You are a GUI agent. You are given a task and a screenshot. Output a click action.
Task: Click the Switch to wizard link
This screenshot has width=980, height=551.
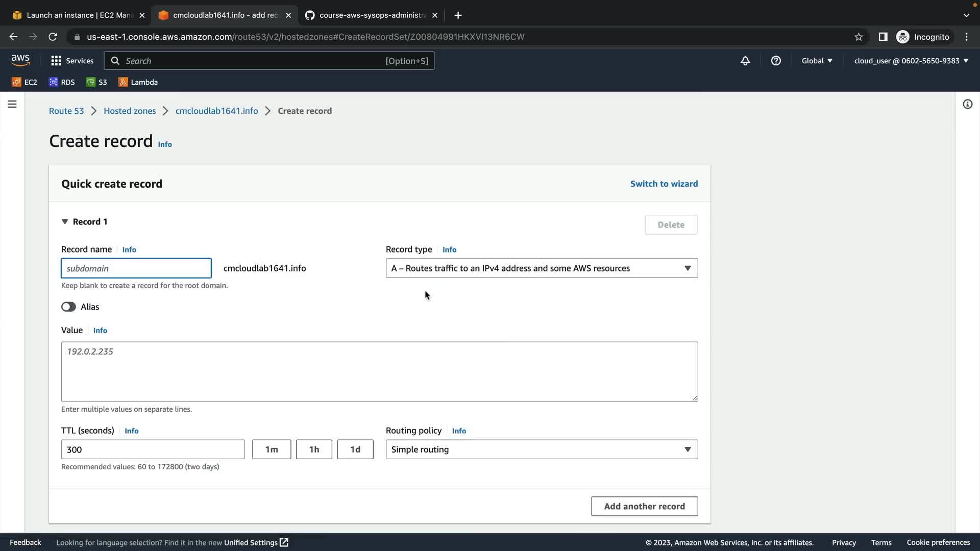point(664,184)
